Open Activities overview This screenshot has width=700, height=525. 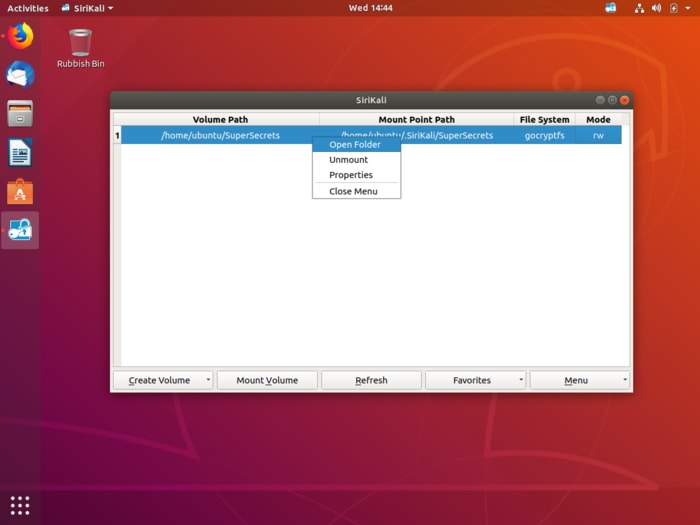click(28, 8)
